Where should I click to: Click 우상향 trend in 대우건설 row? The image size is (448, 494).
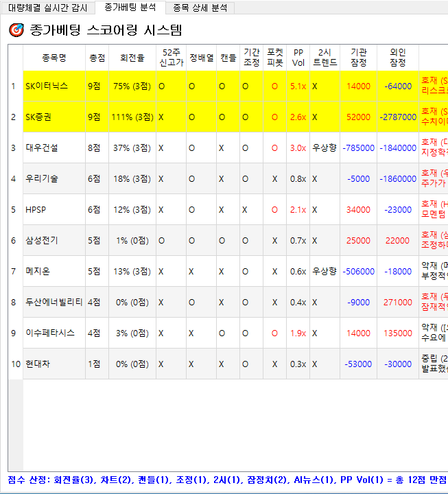pyautogui.click(x=325, y=148)
